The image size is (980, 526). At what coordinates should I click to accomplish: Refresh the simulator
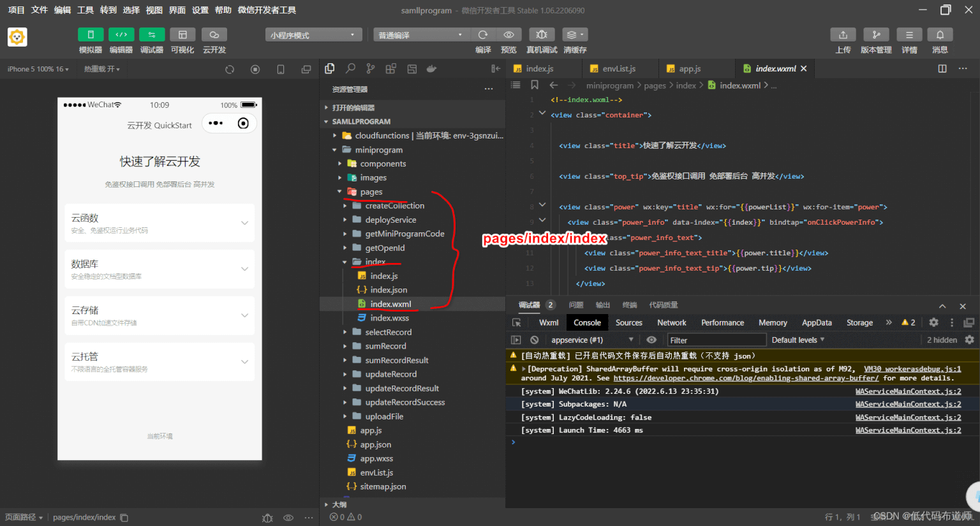click(x=230, y=69)
